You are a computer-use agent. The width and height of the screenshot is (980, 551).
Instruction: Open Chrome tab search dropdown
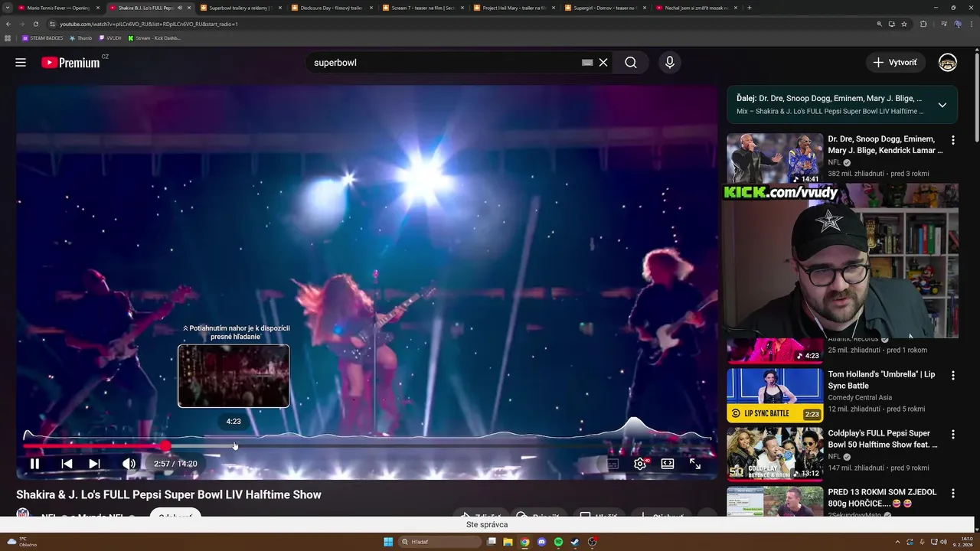click(8, 8)
